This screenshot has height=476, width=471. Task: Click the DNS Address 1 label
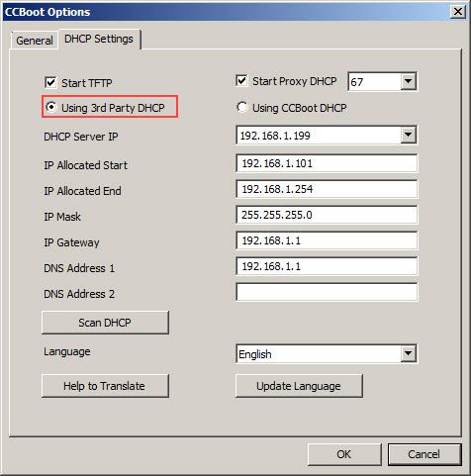(x=79, y=268)
